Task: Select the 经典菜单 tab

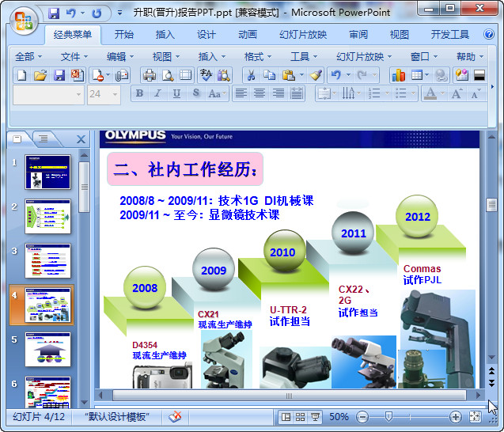Action: pos(73,34)
